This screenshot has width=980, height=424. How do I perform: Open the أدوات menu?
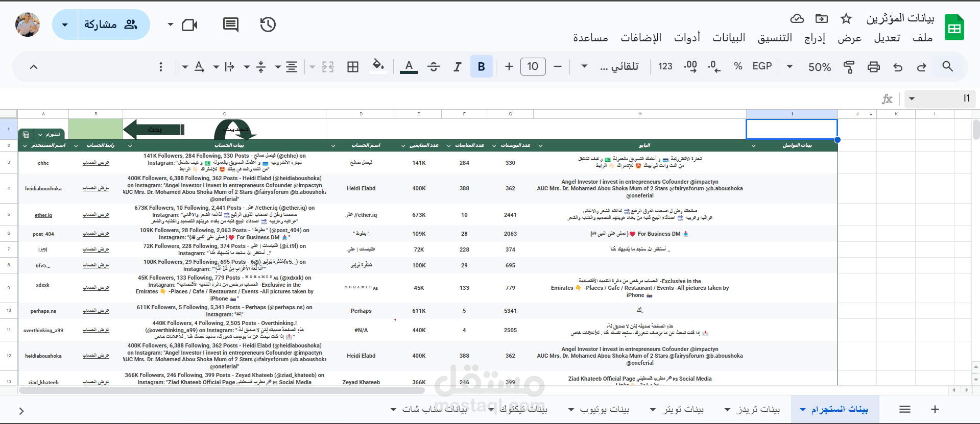click(x=687, y=38)
